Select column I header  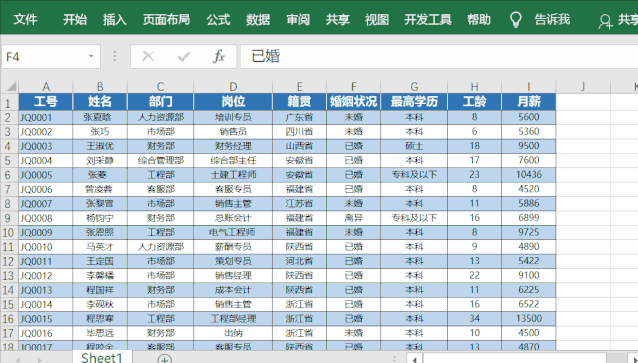pos(529,87)
